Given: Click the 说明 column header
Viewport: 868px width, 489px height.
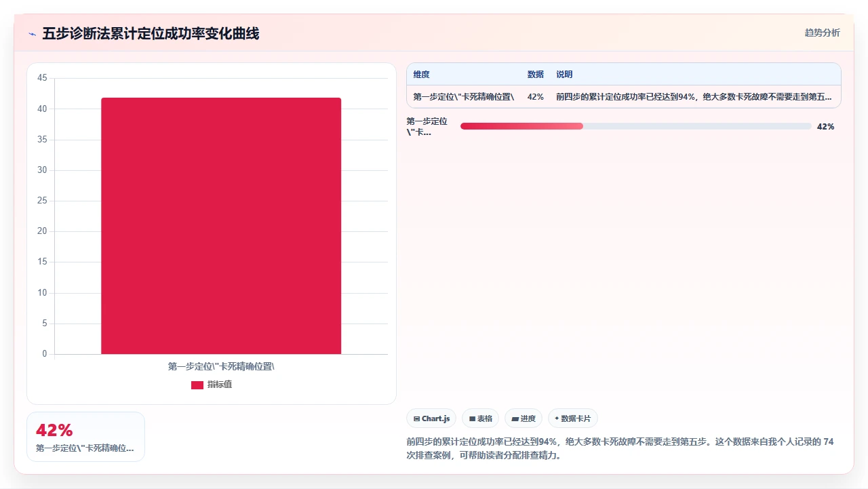Looking at the screenshot, I should tap(564, 75).
